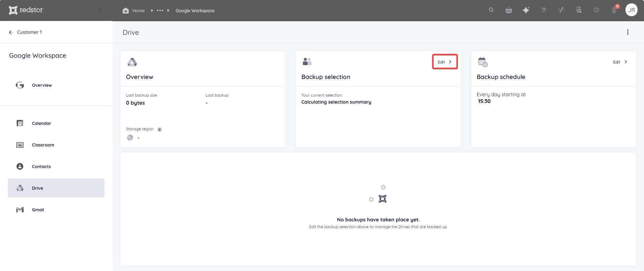Screen dimensions: 644x271
Task: Open the notifications bell
Action: (x=614, y=10)
